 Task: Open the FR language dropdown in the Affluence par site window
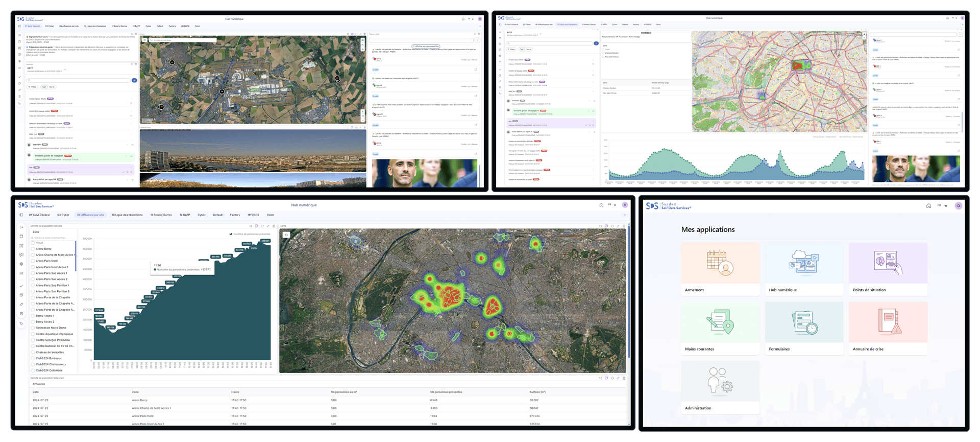612,205
